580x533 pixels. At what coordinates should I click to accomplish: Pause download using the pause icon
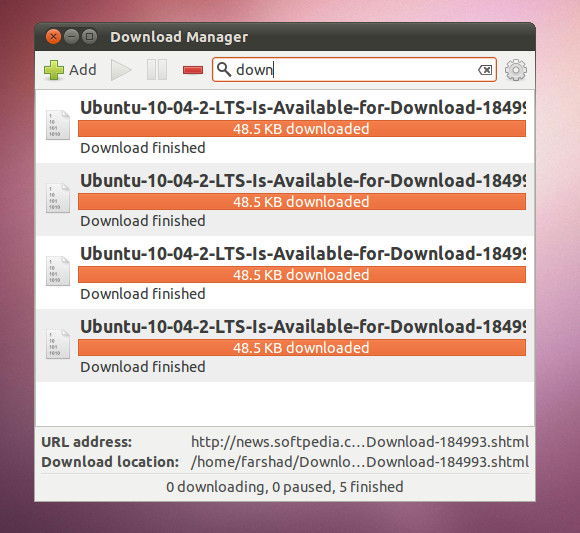157,70
